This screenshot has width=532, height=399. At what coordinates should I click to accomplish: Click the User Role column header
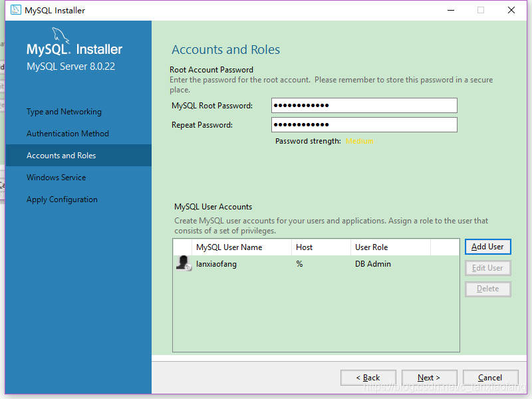pos(372,247)
